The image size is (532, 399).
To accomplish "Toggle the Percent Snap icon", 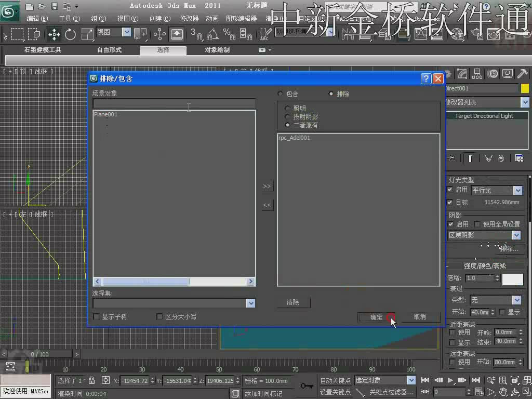I will [x=229, y=34].
